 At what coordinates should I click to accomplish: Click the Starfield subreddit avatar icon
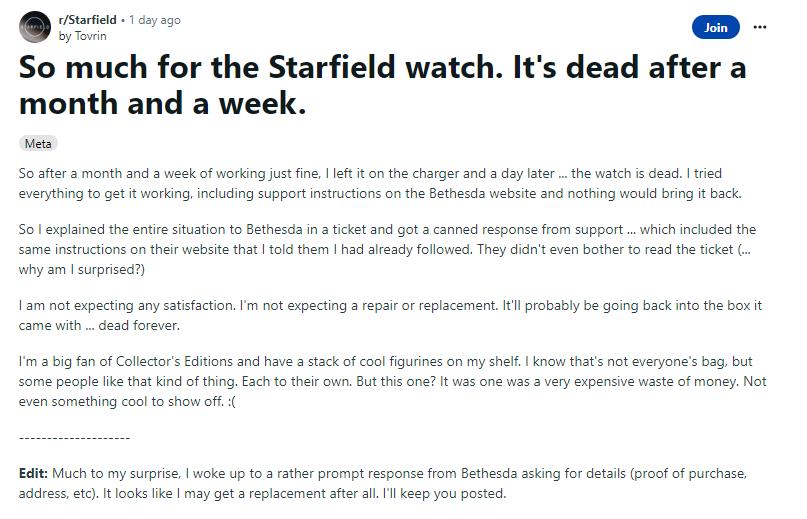(x=35, y=27)
